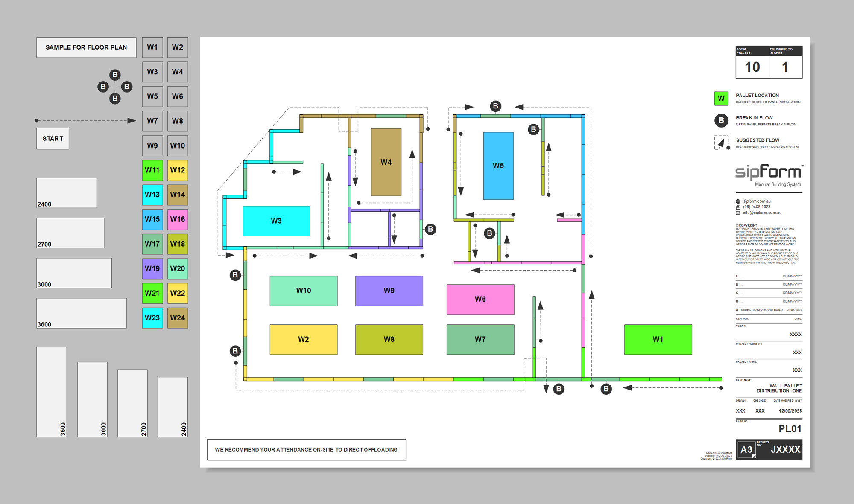The width and height of the screenshot is (854, 504).
Task: Click the globe icon beside sipform.com.au
Action: (738, 201)
